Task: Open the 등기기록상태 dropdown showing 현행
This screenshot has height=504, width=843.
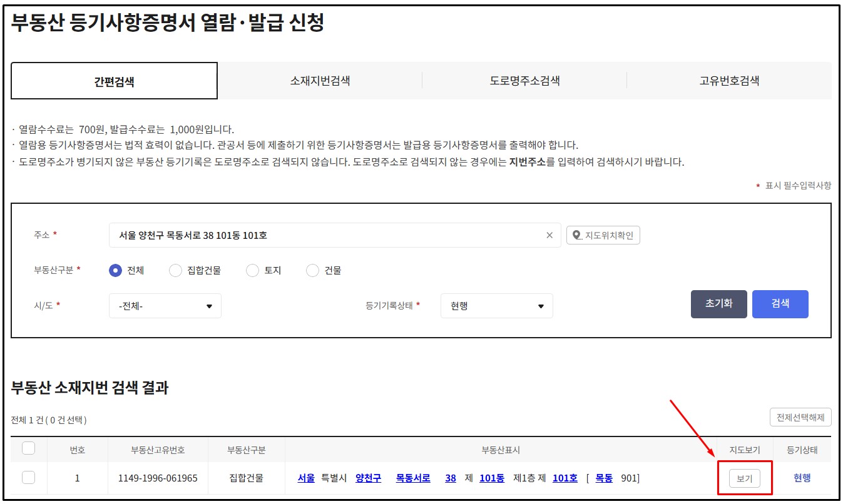Action: coord(496,305)
